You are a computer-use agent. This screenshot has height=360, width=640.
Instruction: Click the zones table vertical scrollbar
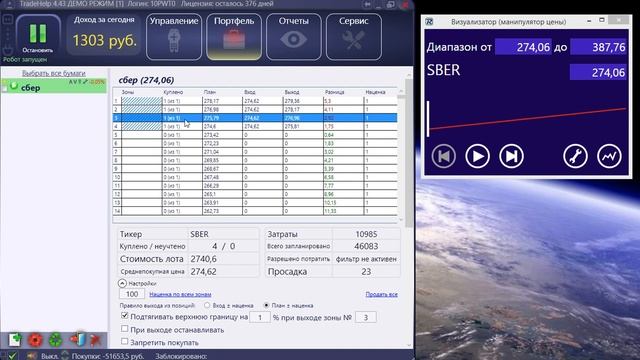click(x=401, y=155)
